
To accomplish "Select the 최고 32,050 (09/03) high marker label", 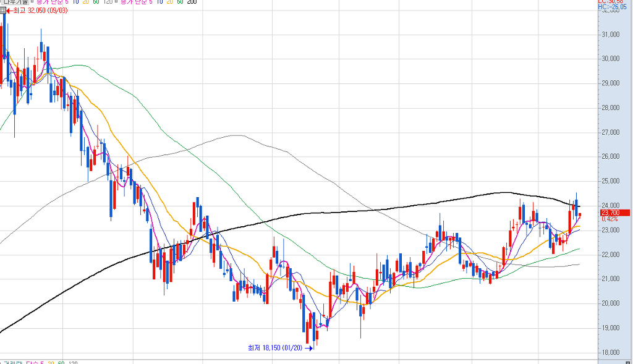I will click(x=40, y=11).
